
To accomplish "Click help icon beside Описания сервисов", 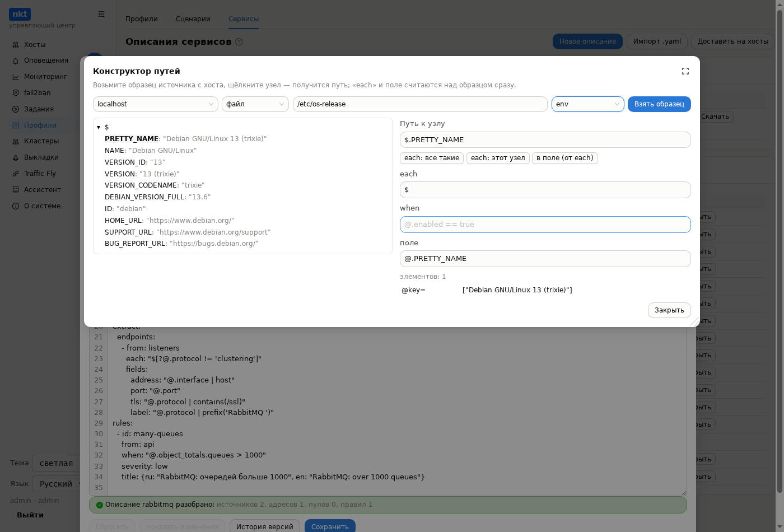I will tap(239, 42).
